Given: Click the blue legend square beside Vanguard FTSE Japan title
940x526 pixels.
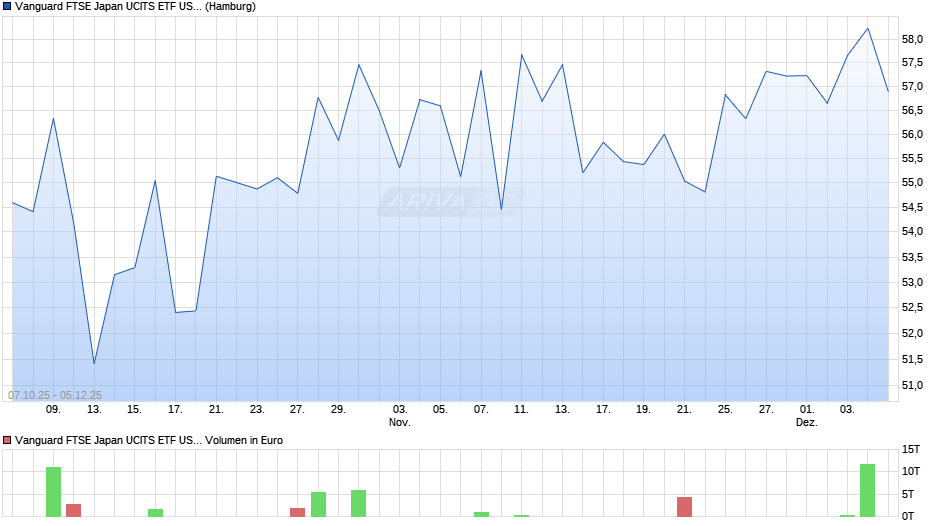Looking at the screenshot, I should click(x=7, y=7).
